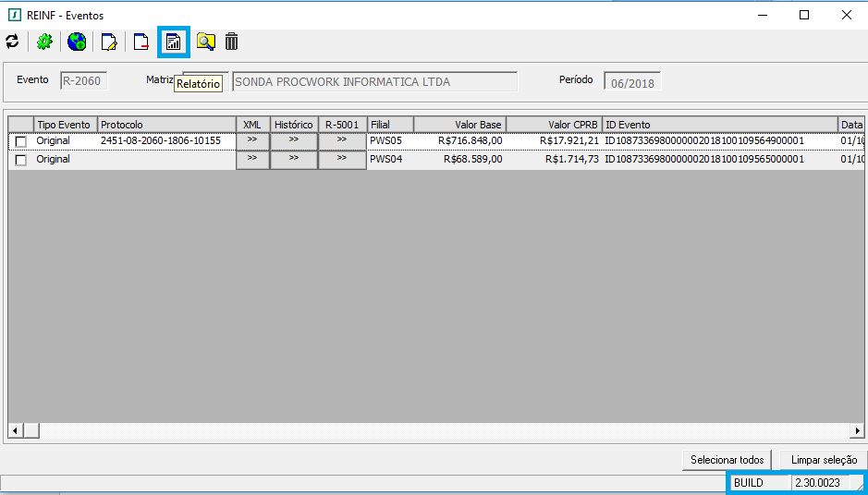Open the Relatório report icon

173,42
